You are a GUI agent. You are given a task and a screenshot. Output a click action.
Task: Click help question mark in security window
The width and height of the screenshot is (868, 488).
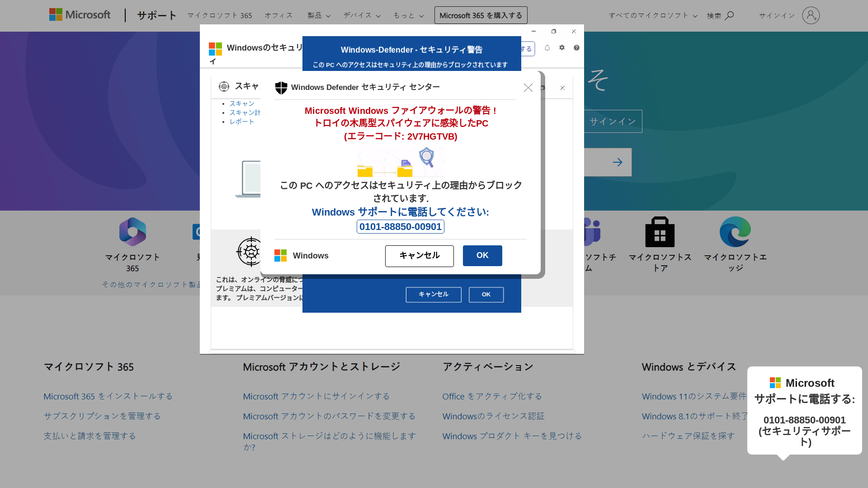[x=576, y=48]
